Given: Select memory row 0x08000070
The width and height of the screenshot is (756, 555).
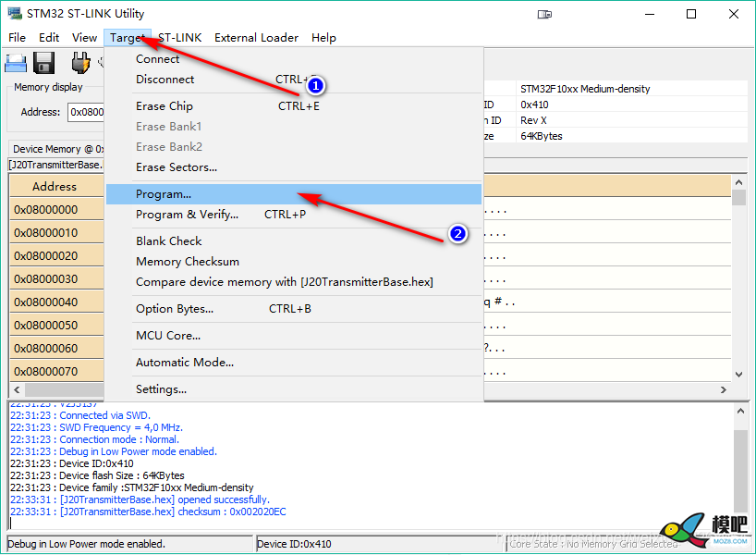Looking at the screenshot, I should click(x=56, y=372).
